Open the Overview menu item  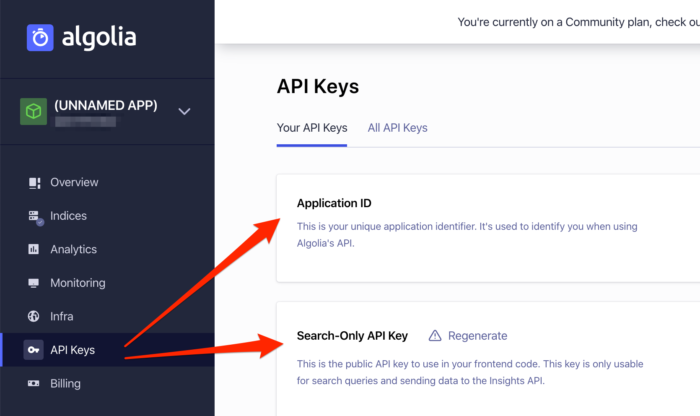click(x=74, y=183)
